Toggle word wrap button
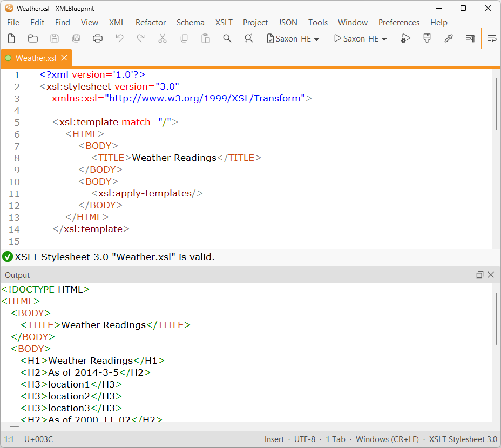 pyautogui.click(x=491, y=38)
